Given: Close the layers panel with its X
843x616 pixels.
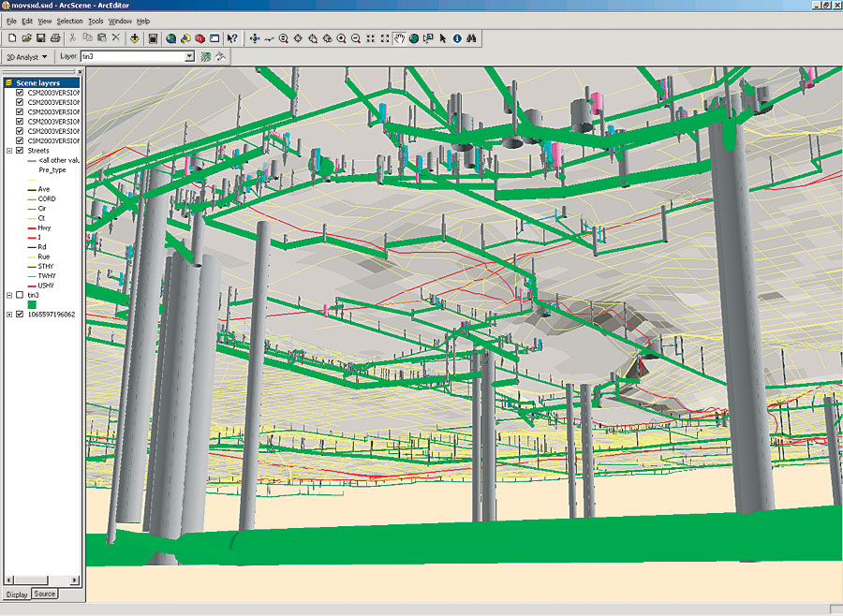Looking at the screenshot, I should point(81,71).
